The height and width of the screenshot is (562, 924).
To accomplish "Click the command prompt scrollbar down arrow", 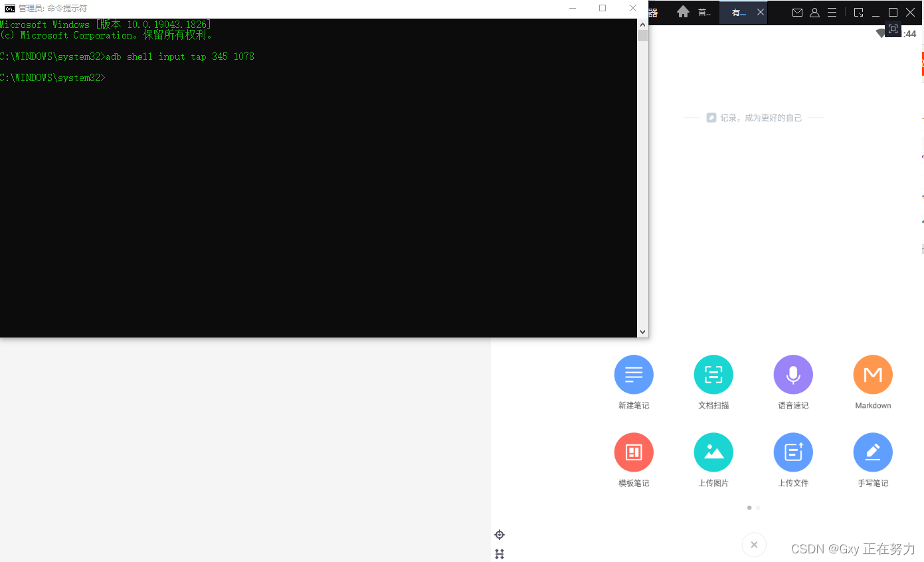I will [642, 331].
